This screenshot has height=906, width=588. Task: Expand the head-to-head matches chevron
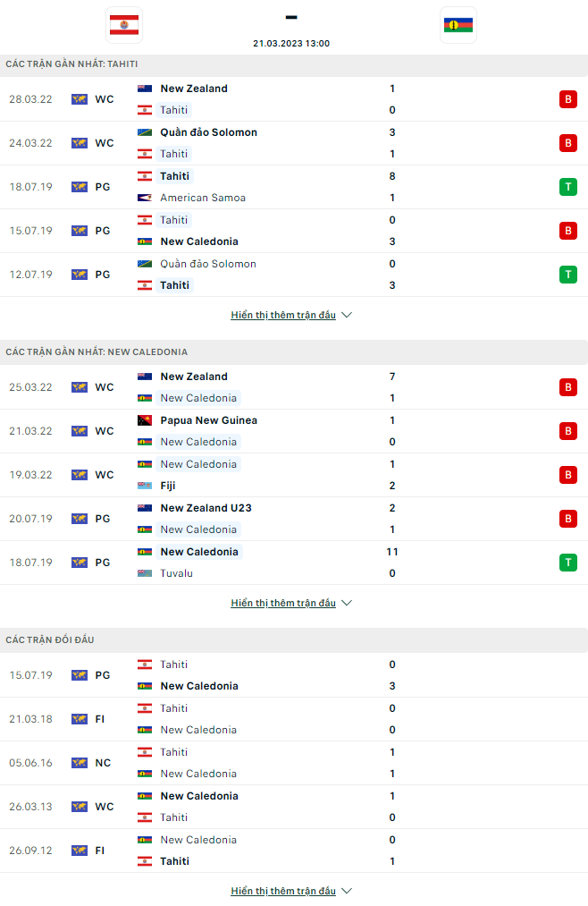347,891
